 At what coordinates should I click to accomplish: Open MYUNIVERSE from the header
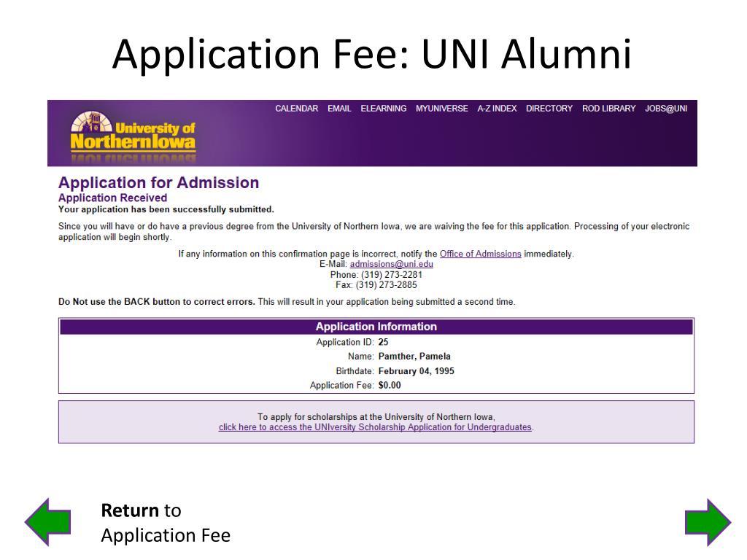[x=441, y=109]
